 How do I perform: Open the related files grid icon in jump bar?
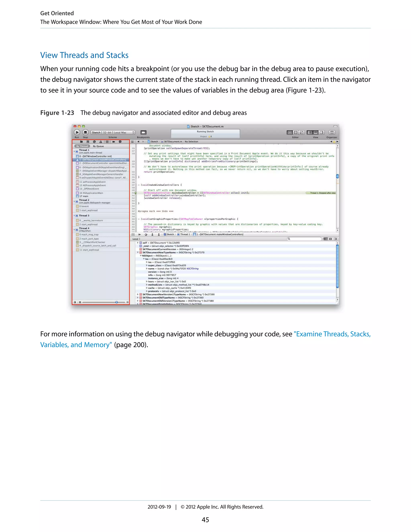coord(133,142)
